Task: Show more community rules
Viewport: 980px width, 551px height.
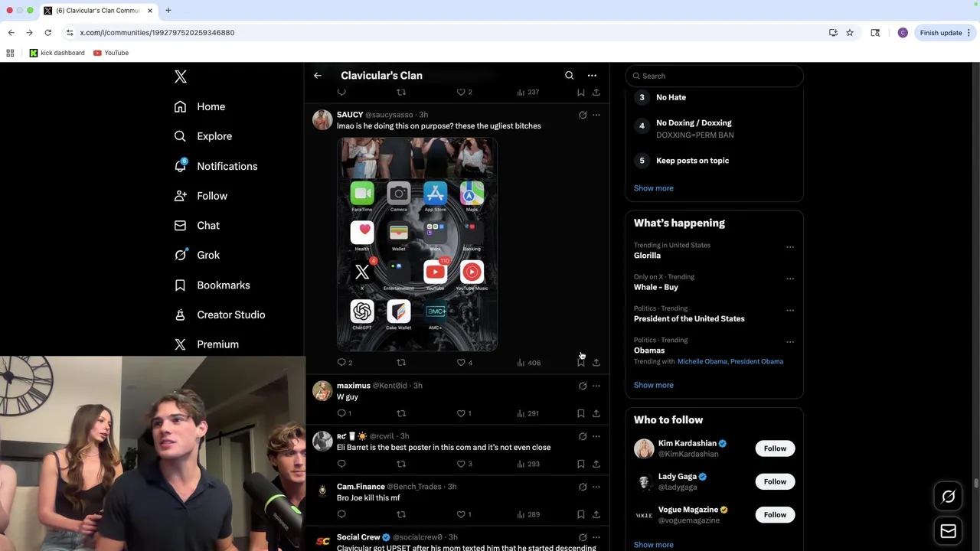Action: (x=654, y=188)
